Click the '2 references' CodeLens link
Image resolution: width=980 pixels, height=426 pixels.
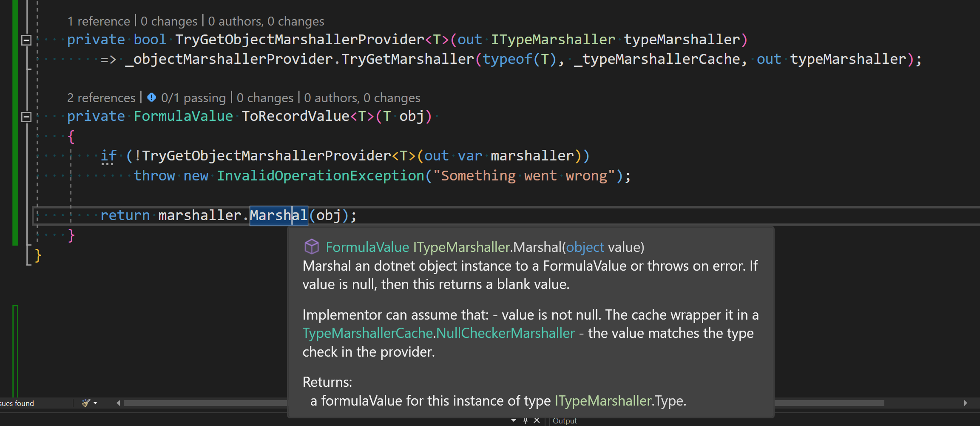pyautogui.click(x=101, y=97)
